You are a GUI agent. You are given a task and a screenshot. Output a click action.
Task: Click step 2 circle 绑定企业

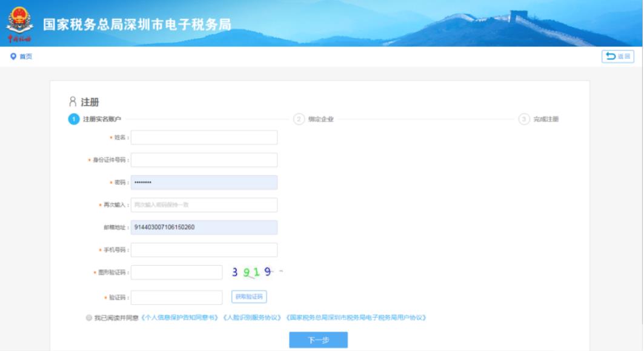pyautogui.click(x=299, y=119)
